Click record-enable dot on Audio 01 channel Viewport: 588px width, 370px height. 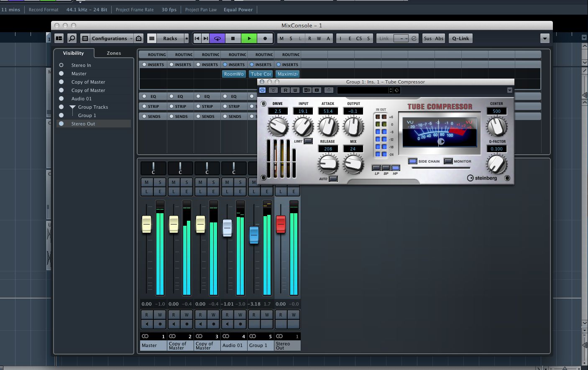pos(240,324)
